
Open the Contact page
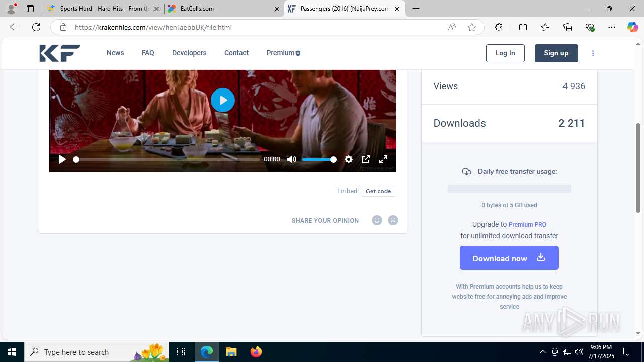[236, 53]
